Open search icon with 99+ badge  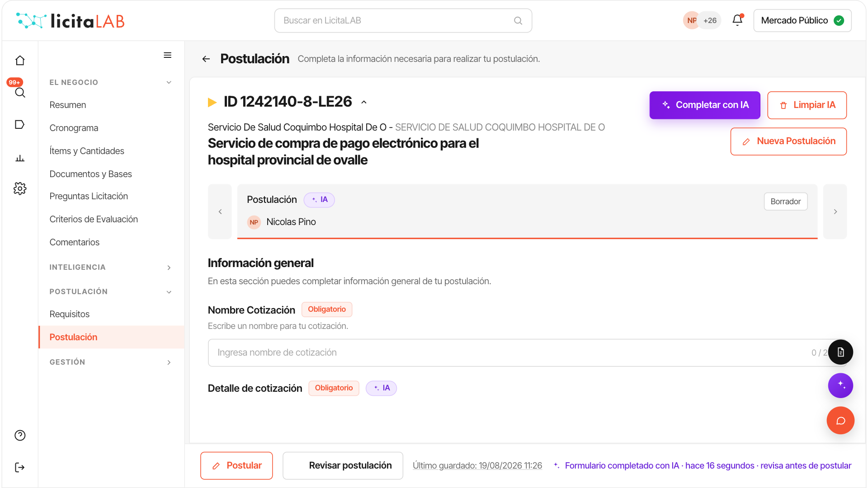[20, 92]
